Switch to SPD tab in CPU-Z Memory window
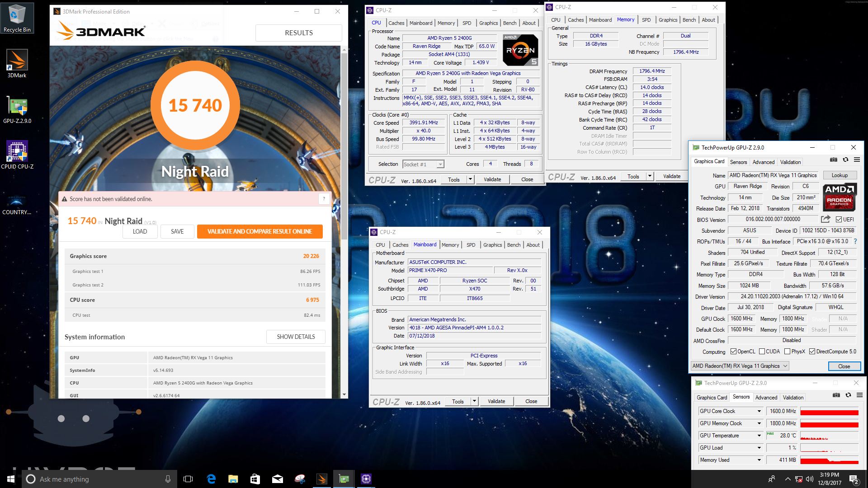Image resolution: width=868 pixels, height=488 pixels. coord(646,20)
